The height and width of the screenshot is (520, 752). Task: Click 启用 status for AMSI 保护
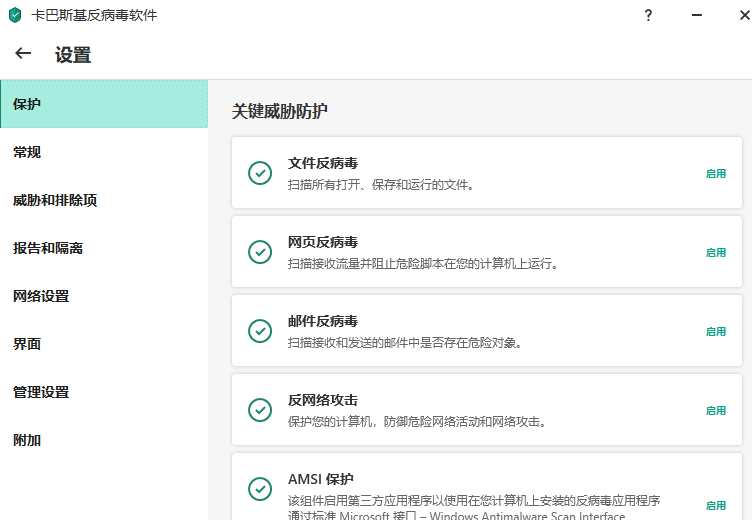tap(716, 506)
